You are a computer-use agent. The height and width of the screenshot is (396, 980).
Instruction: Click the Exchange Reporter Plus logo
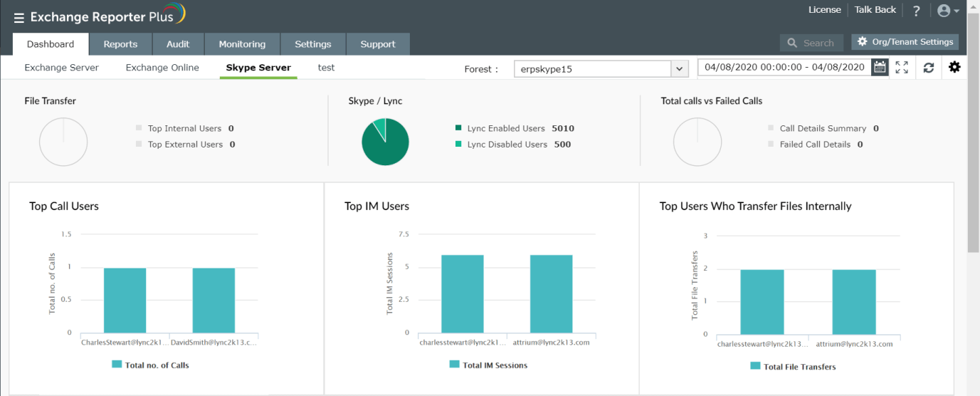pos(108,16)
